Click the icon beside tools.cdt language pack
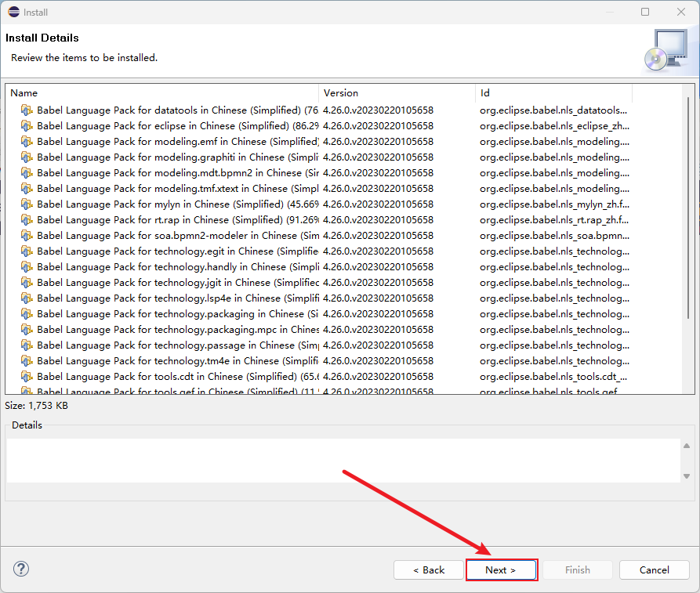The image size is (700, 593). click(27, 377)
